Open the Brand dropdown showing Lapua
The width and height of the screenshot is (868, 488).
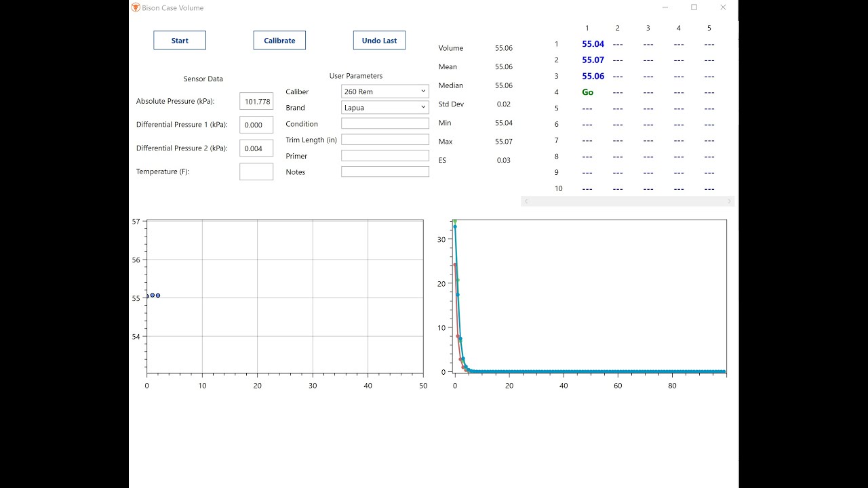[x=385, y=107]
